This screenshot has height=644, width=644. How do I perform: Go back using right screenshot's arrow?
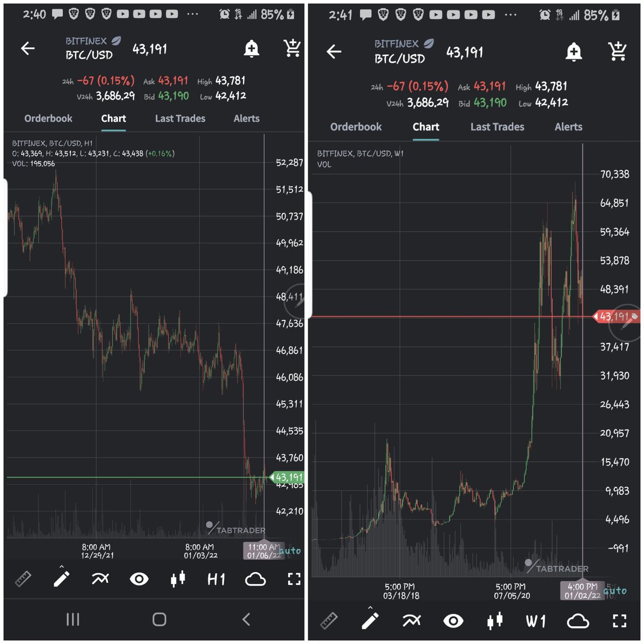click(334, 52)
